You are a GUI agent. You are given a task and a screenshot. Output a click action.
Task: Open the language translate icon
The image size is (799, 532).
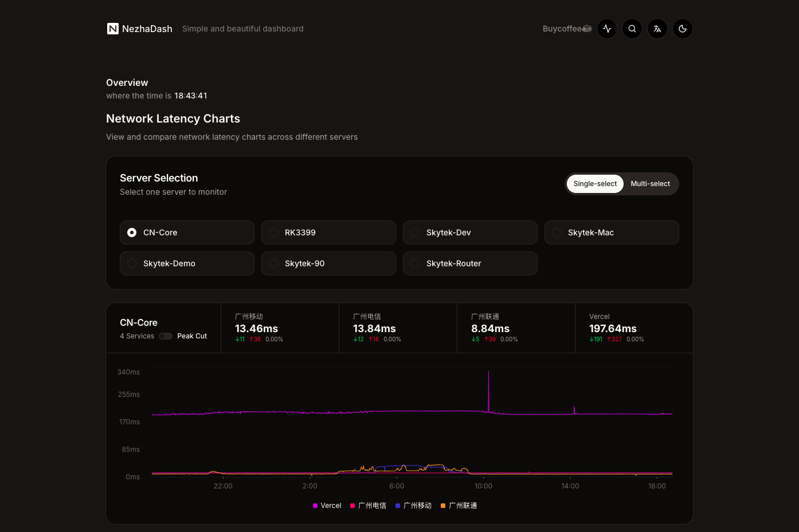[657, 29]
